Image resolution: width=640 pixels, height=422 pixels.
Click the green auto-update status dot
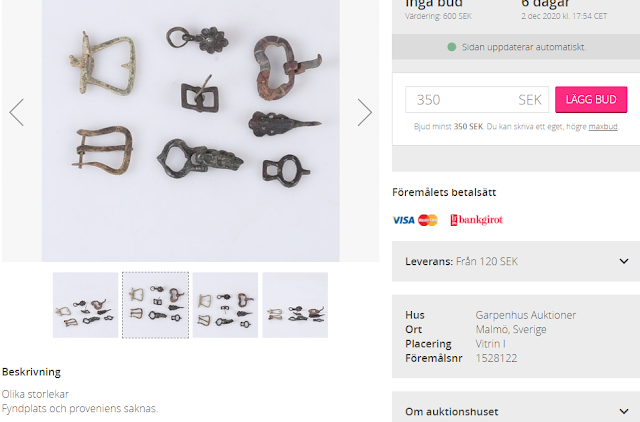[x=451, y=47]
